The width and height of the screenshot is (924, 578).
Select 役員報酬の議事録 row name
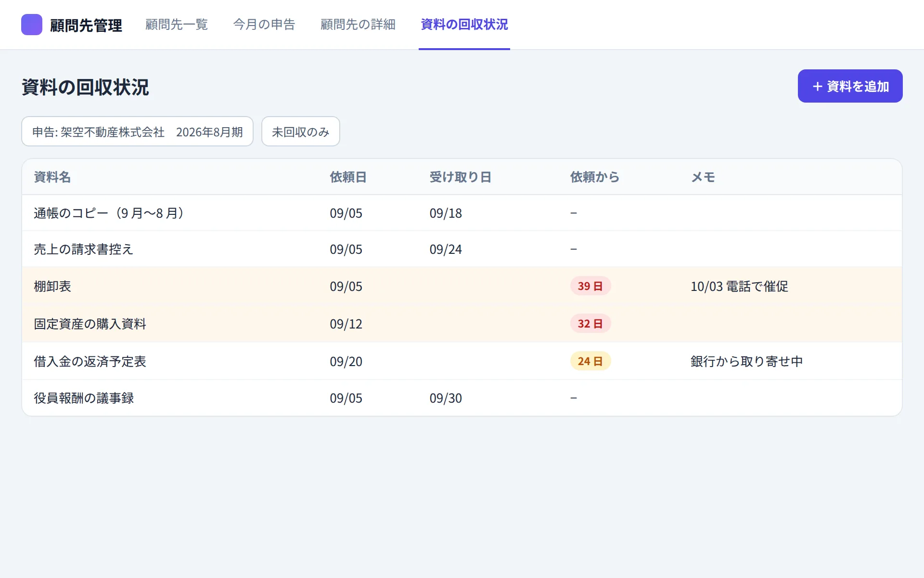[x=84, y=398]
